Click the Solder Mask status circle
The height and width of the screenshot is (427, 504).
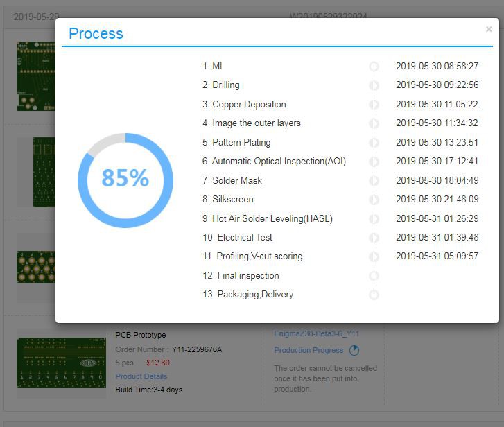click(374, 181)
